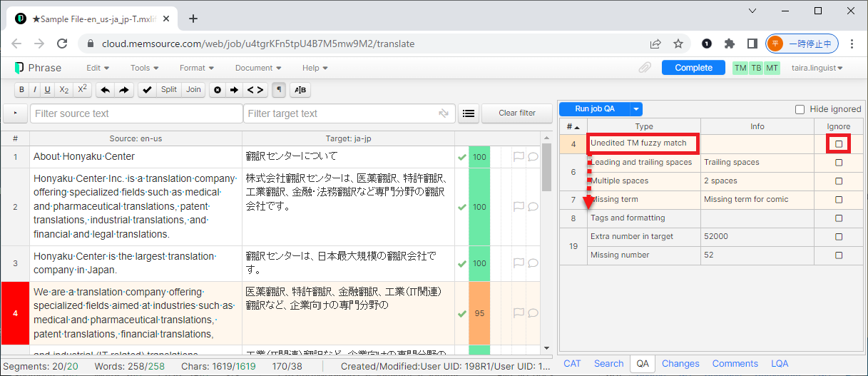Expand the taira.linguist user dropdown
This screenshot has width=868, height=376.
(x=817, y=68)
